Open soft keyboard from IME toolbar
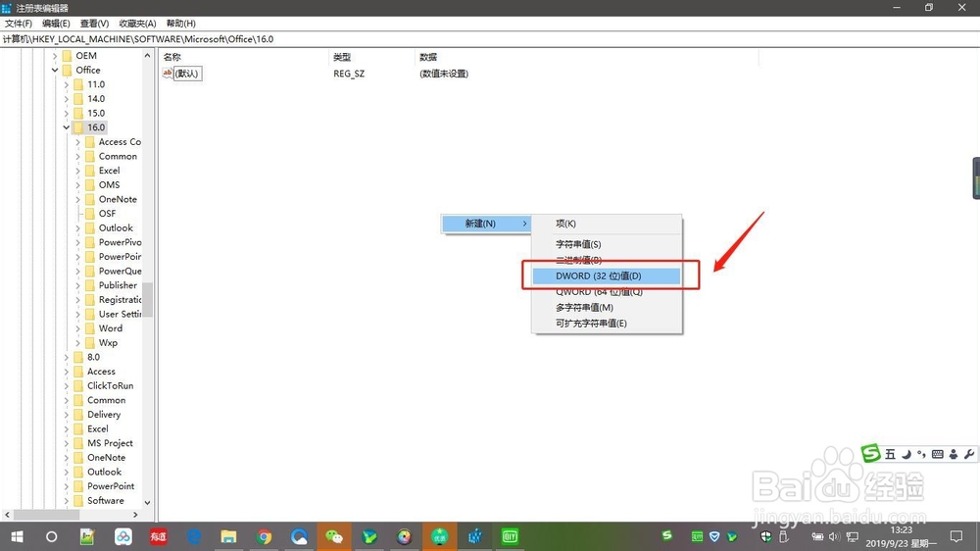980x551 pixels. 938,454
